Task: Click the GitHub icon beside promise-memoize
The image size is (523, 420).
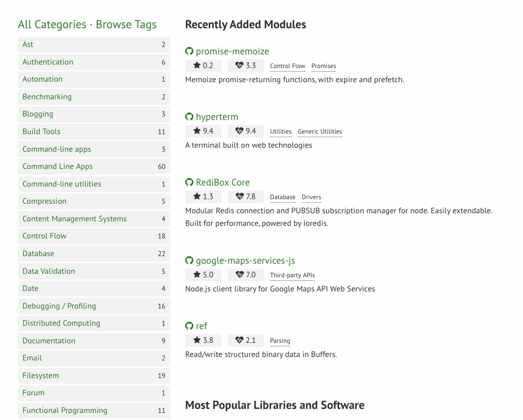Action: point(189,51)
